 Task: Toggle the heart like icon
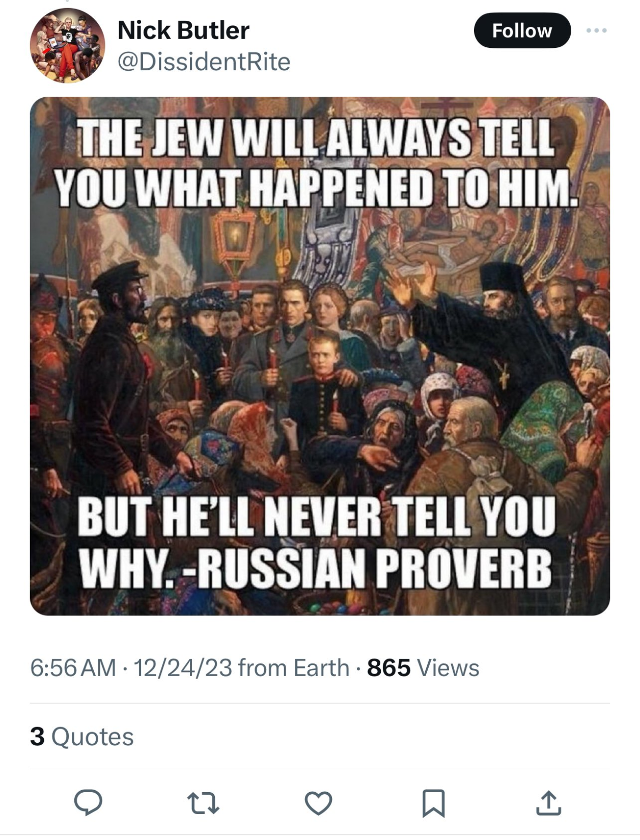[318, 803]
